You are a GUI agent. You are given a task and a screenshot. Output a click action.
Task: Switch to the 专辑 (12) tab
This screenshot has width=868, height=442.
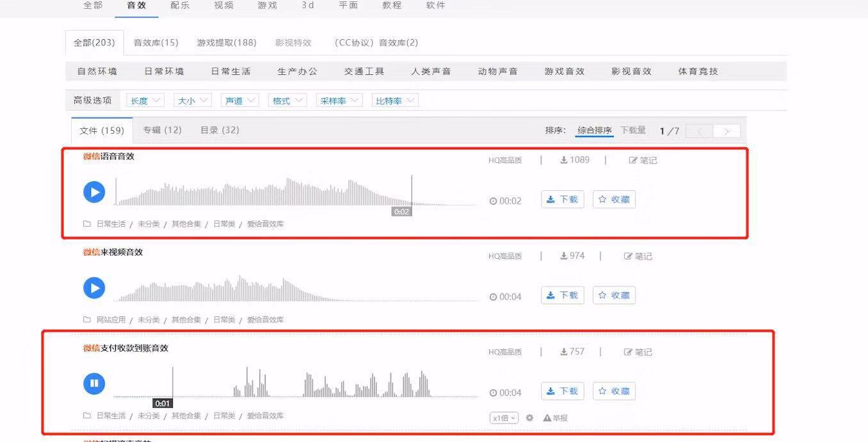coord(162,130)
